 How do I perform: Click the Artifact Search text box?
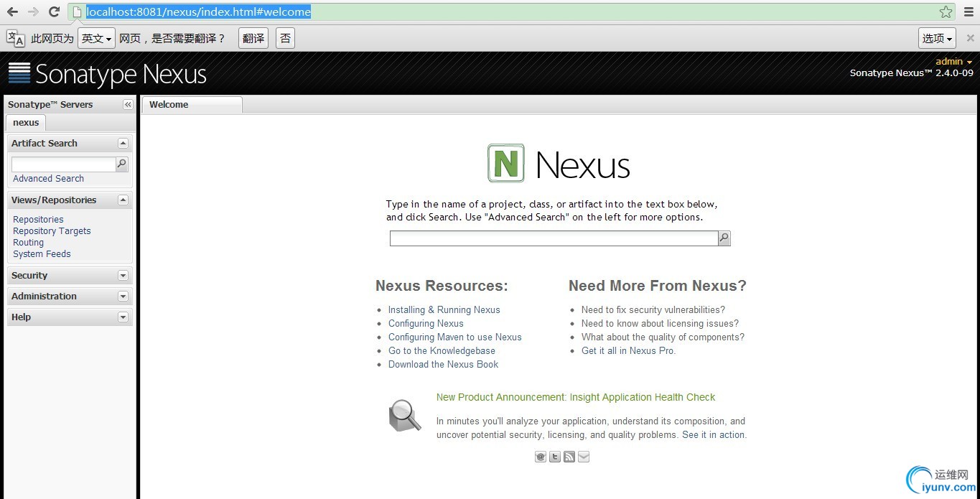[64, 164]
